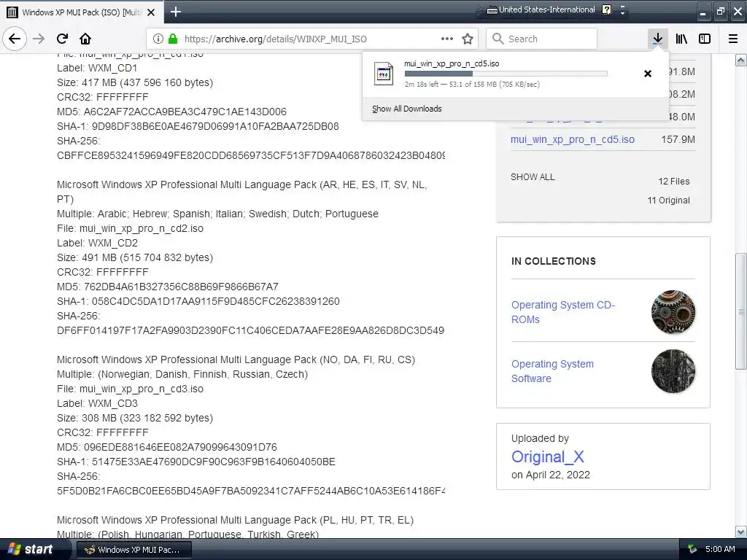Screen dimensions: 747x560
Task: Click the forward navigation arrow
Action: coord(39,39)
